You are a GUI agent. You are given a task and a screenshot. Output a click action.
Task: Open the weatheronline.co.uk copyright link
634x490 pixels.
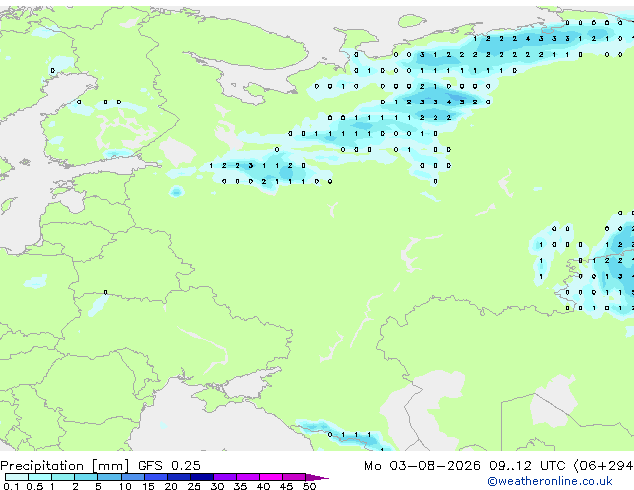(550, 481)
